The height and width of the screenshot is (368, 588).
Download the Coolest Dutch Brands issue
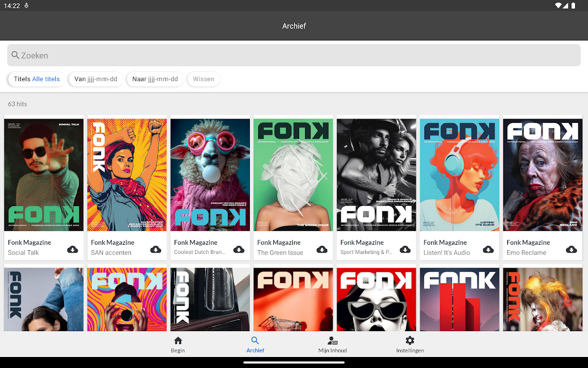point(239,249)
